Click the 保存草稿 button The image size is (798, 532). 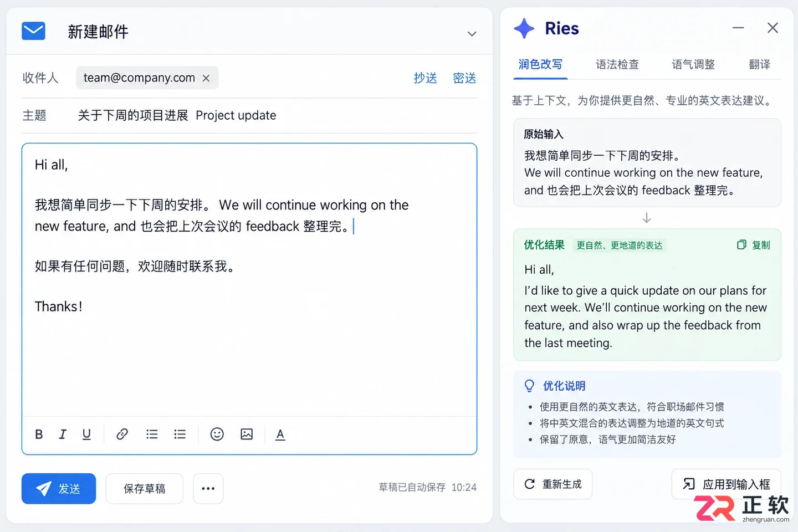(144, 488)
